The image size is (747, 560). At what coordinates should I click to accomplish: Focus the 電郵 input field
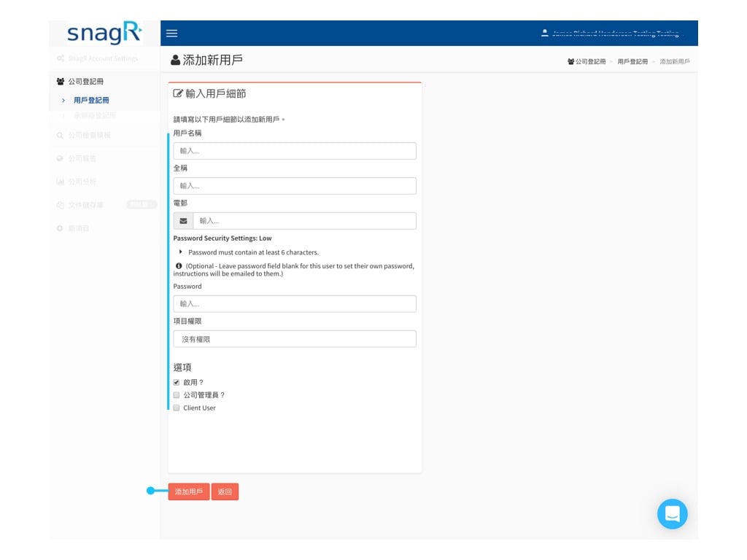point(304,221)
